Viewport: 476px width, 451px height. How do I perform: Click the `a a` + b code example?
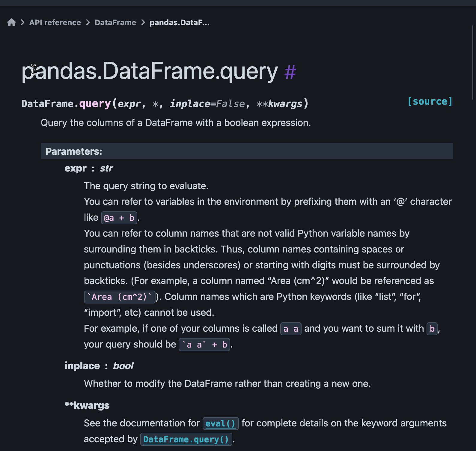204,345
